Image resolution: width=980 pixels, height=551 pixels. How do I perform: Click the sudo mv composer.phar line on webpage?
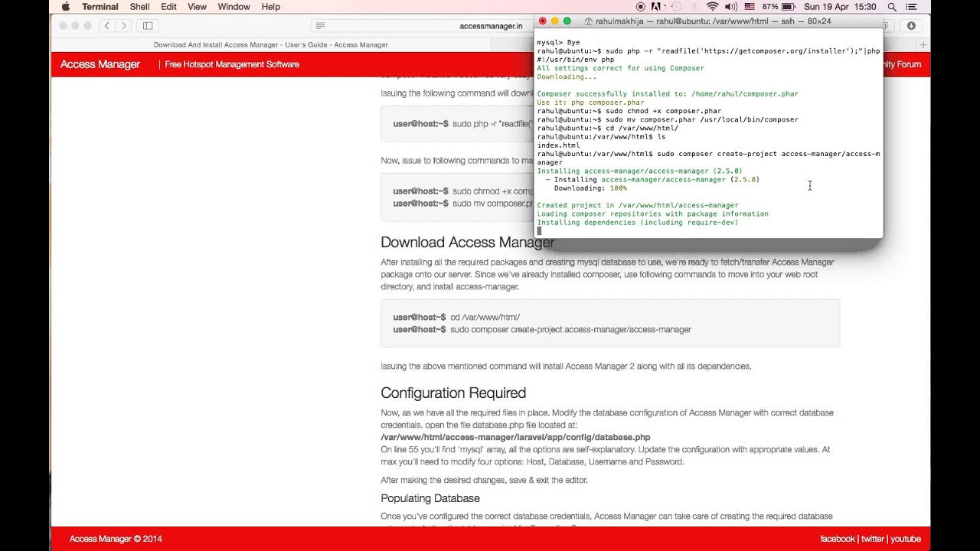pyautogui.click(x=492, y=204)
